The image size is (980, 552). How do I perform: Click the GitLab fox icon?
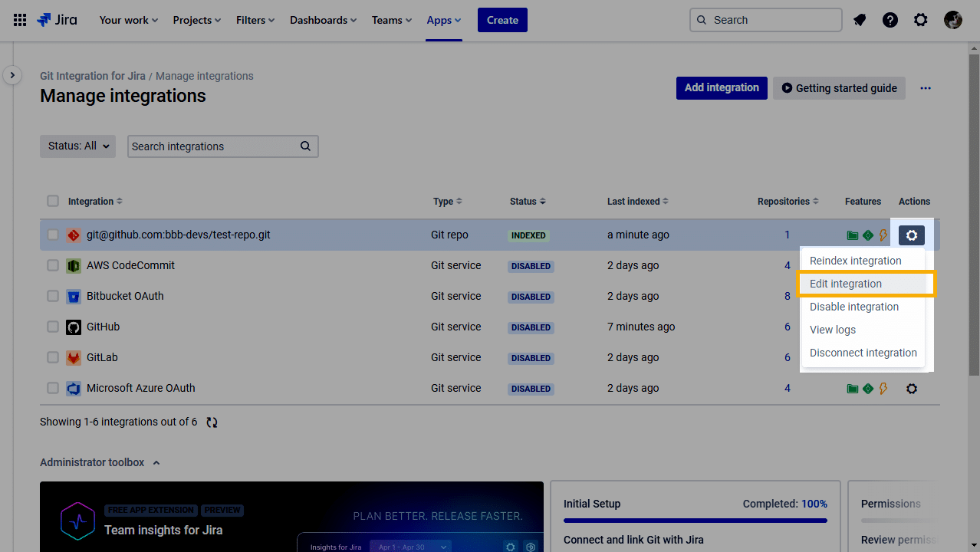74,358
